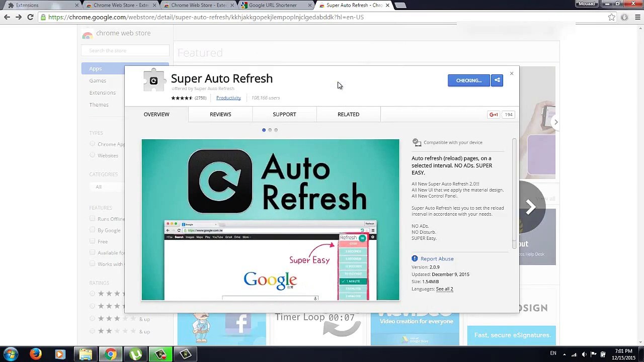The image size is (644, 362).
Task: Click the Search the store input field
Action: [125, 51]
